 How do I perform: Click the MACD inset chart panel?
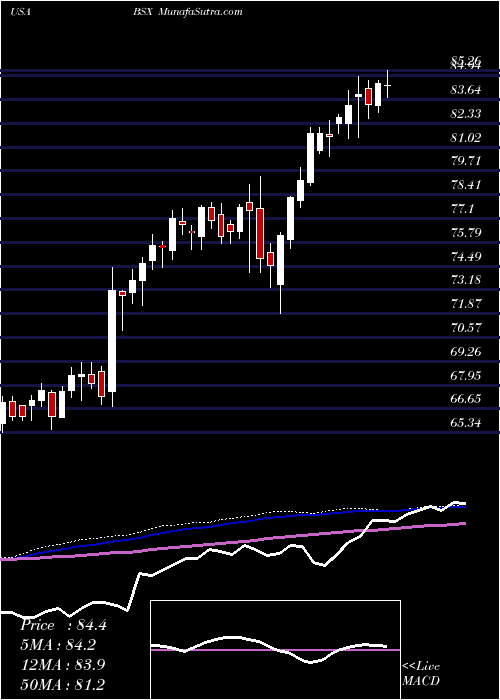pyautogui.click(x=275, y=650)
